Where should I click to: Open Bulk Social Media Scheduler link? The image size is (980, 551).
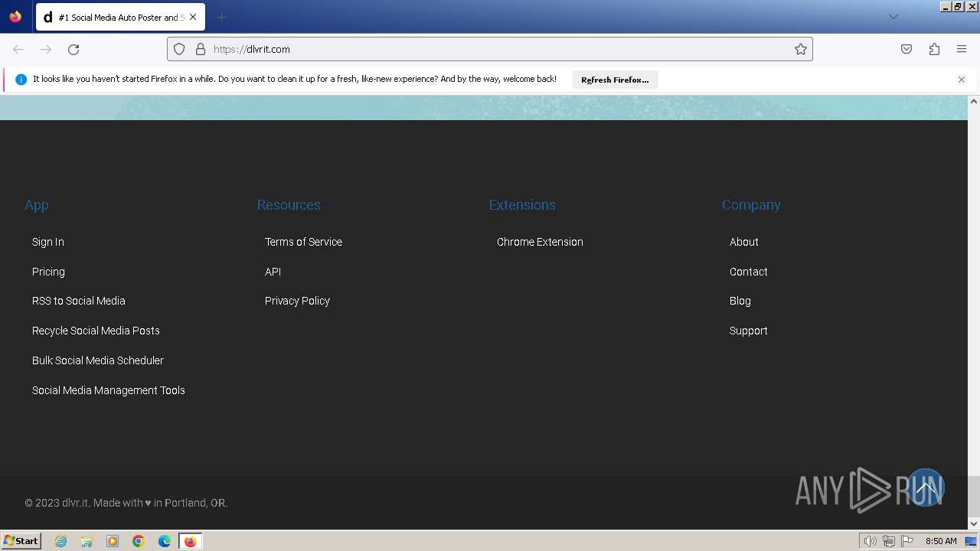98,360
